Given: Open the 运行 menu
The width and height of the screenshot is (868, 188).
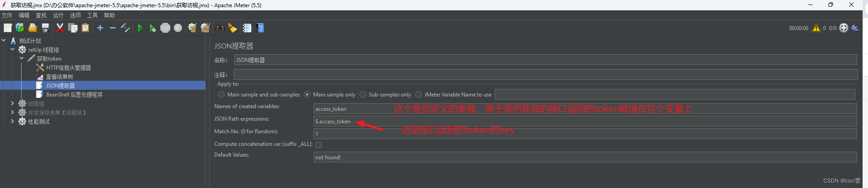Looking at the screenshot, I should click(58, 15).
